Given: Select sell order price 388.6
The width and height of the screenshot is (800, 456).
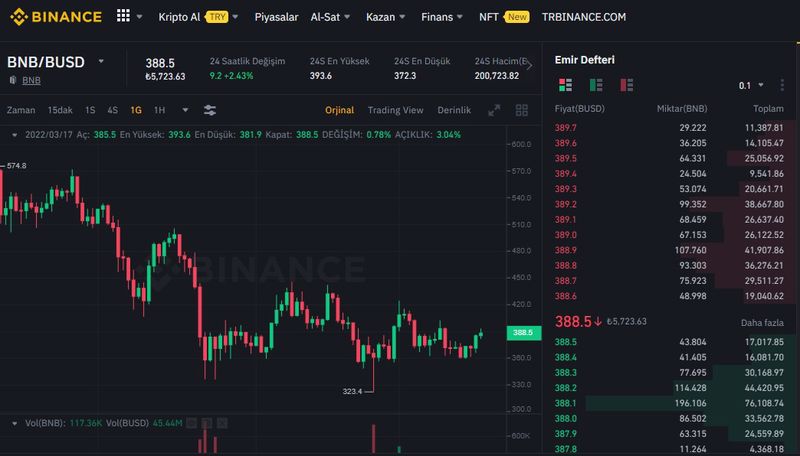Looking at the screenshot, I should pyautogui.click(x=566, y=296).
